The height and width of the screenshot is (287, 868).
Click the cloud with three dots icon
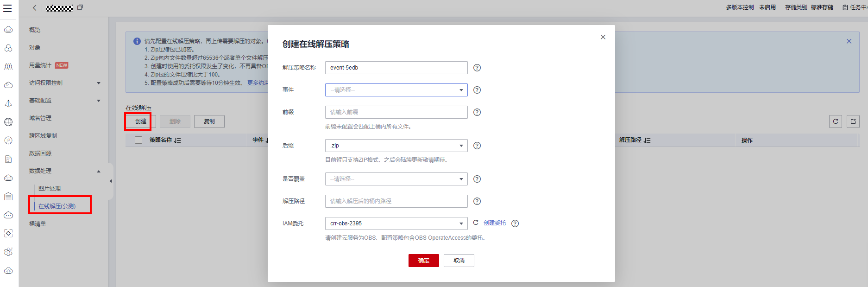click(x=8, y=215)
